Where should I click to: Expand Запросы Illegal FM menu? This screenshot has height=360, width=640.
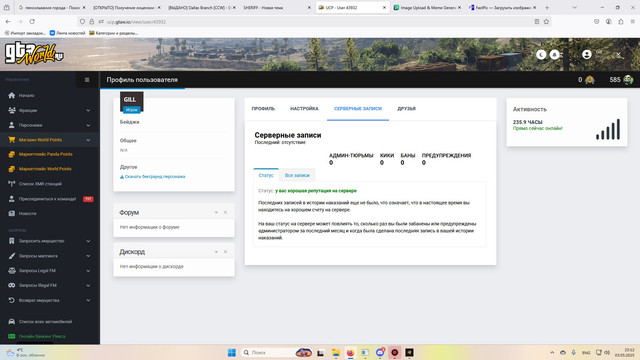50,285
